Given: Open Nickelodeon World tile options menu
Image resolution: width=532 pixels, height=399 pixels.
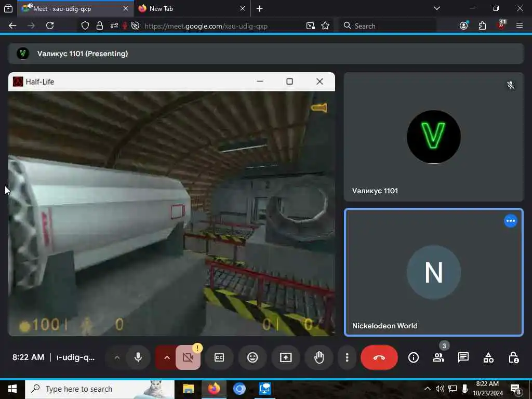Looking at the screenshot, I should tap(510, 221).
